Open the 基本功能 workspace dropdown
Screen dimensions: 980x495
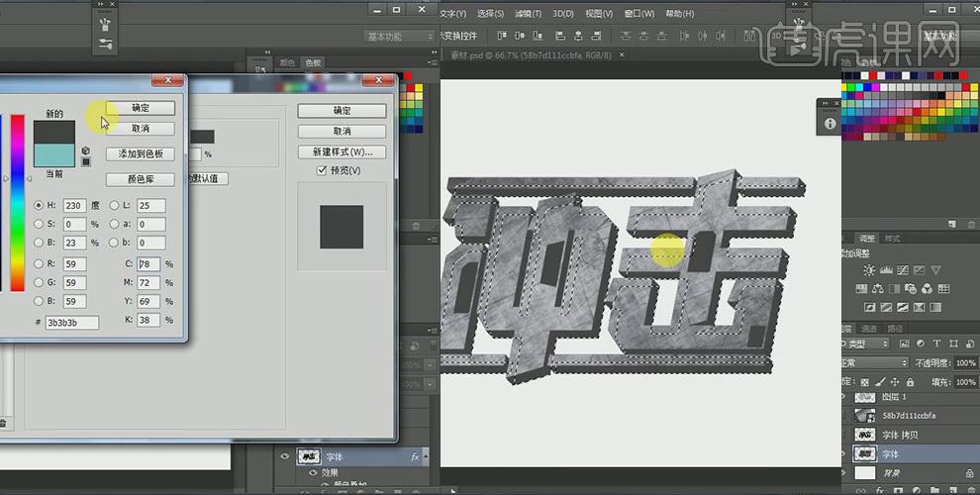(400, 37)
